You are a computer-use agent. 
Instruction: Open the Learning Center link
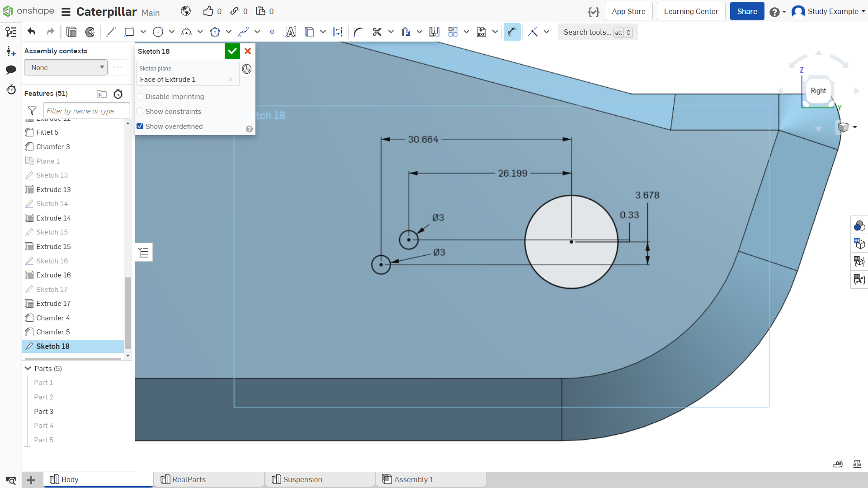click(691, 11)
